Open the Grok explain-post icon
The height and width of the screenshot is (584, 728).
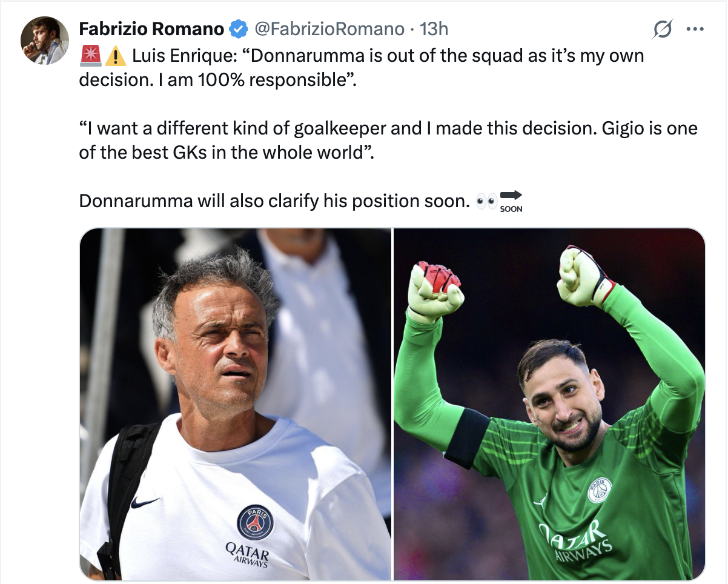pos(664,29)
